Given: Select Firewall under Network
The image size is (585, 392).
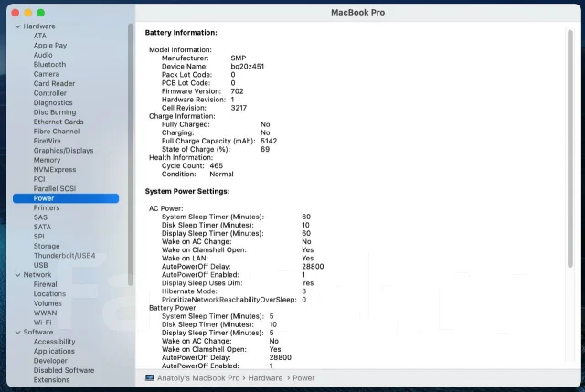Looking at the screenshot, I should (x=46, y=284).
